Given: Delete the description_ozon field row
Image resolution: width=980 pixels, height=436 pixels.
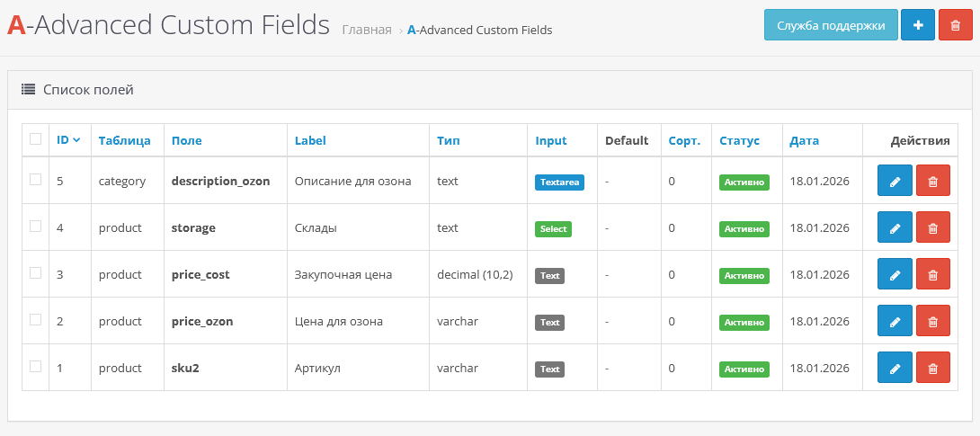Looking at the screenshot, I should tap(932, 181).
